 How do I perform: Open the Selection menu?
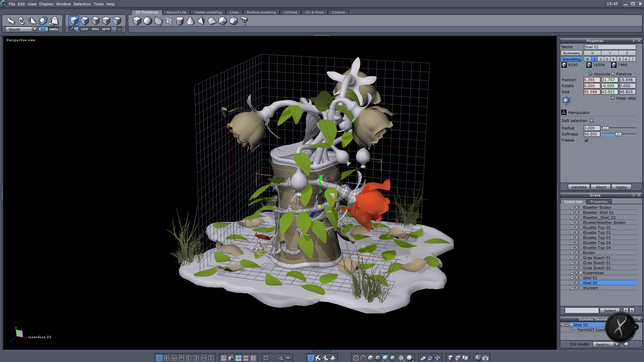click(x=82, y=4)
